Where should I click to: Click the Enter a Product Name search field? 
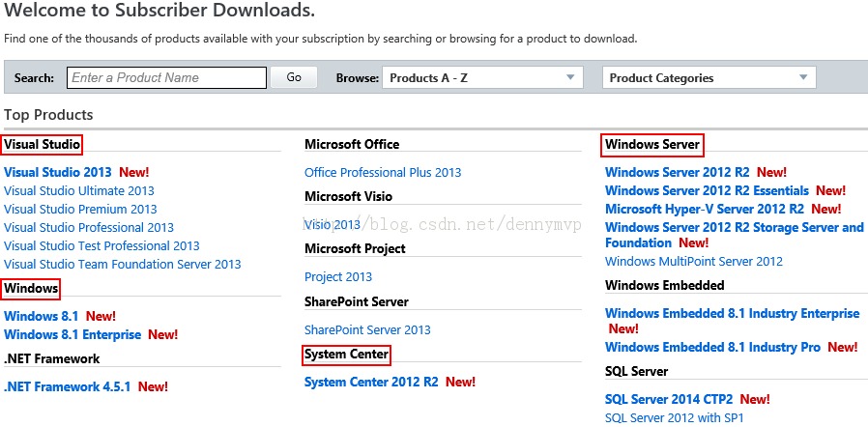click(x=166, y=78)
